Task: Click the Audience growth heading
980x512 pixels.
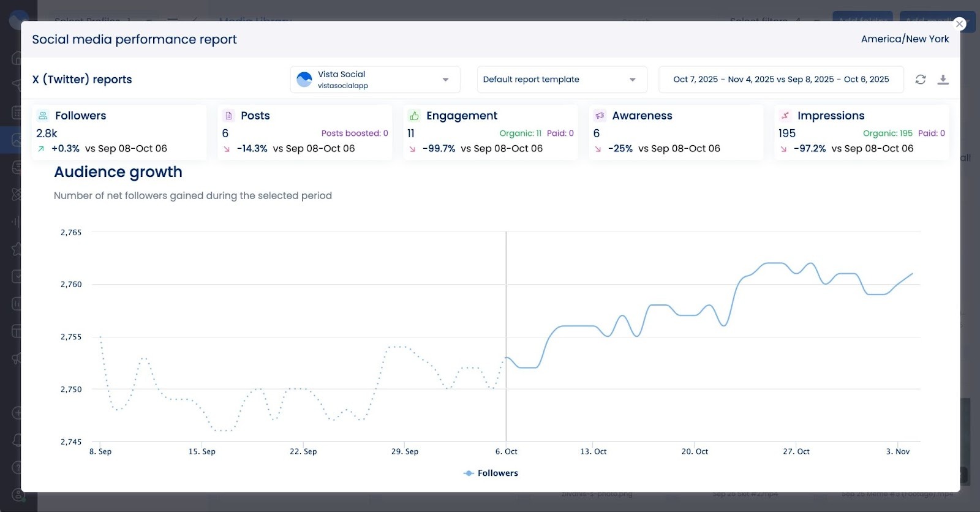Action: click(x=118, y=172)
